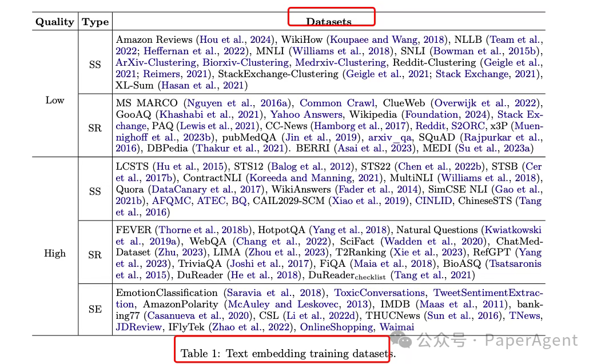597x364 pixels.
Task: Select the ATEC dataset link
Action: click(211, 201)
